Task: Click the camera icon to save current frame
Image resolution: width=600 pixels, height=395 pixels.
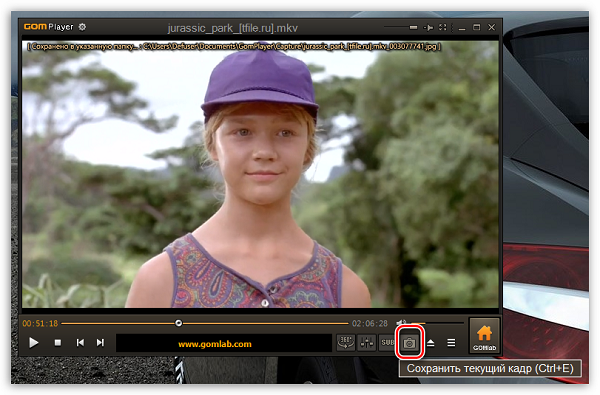Action: click(409, 343)
